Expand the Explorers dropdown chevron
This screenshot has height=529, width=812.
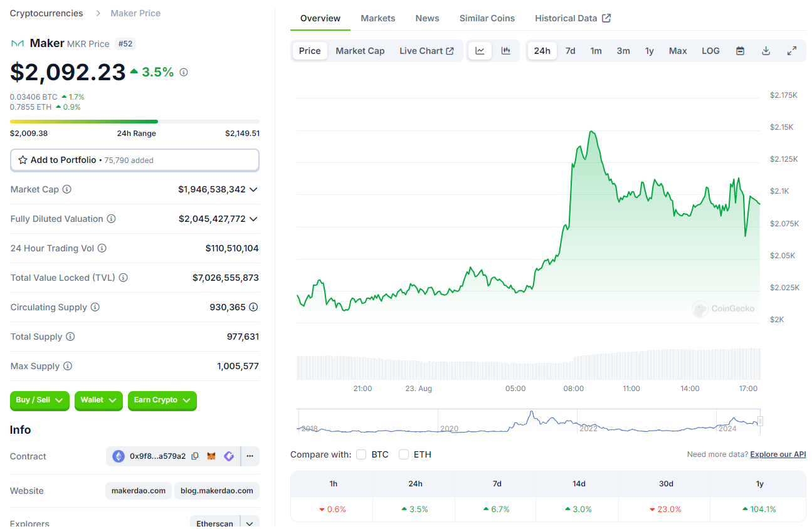250,523
